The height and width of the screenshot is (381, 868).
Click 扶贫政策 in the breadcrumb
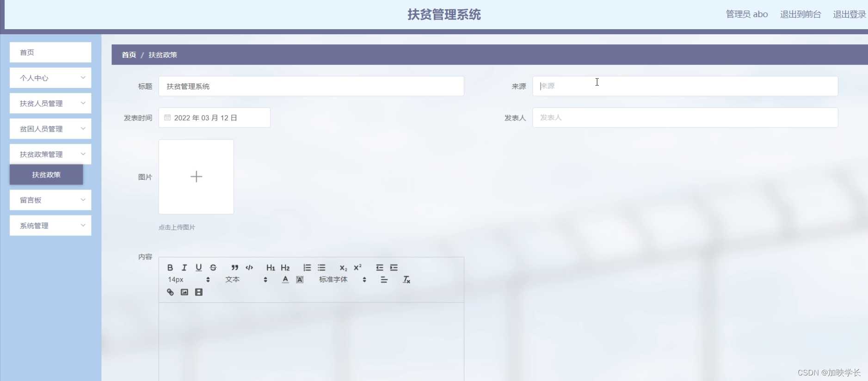click(163, 55)
